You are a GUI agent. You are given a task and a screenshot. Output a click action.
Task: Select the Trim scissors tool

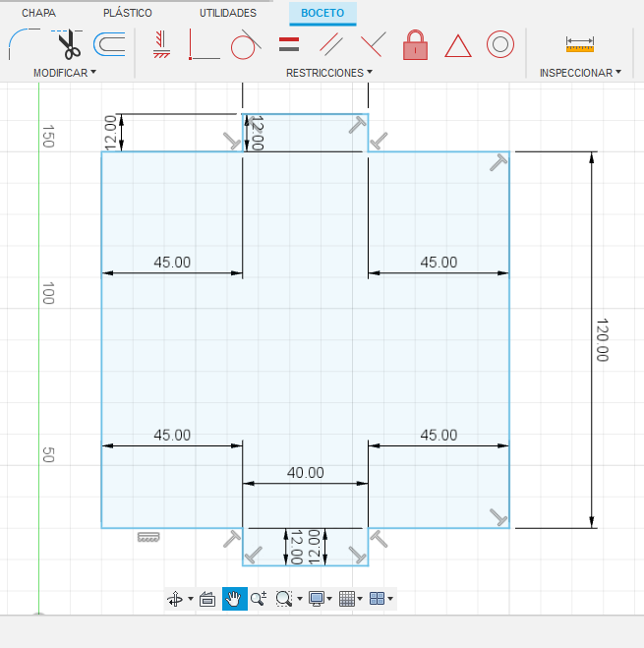pos(68,44)
